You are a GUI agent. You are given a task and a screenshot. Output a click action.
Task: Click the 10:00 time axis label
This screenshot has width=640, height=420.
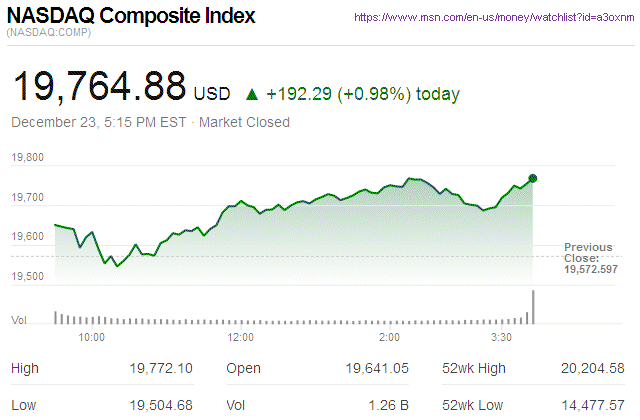coord(91,337)
